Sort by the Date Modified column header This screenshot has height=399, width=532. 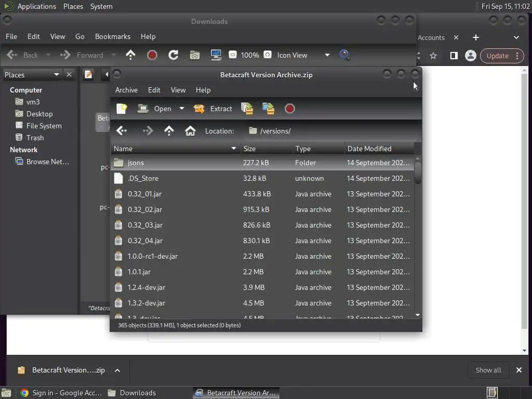(379, 149)
